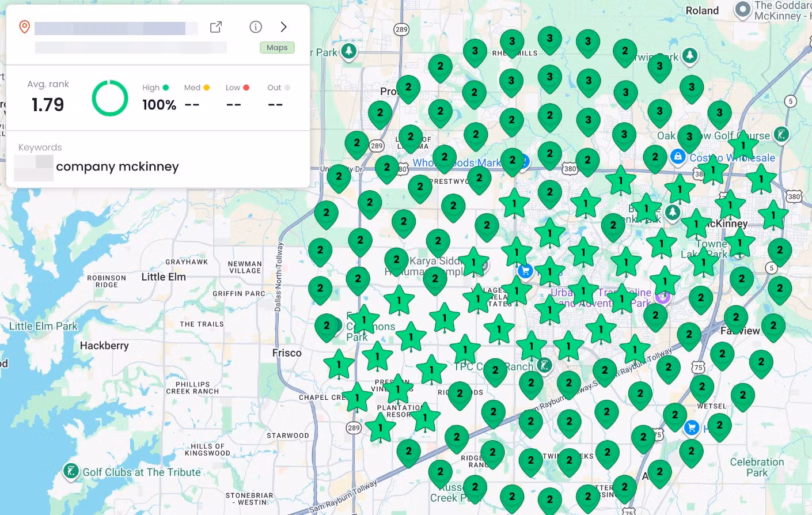Click the Celebration Park label
812x515 pixels.
click(757, 467)
